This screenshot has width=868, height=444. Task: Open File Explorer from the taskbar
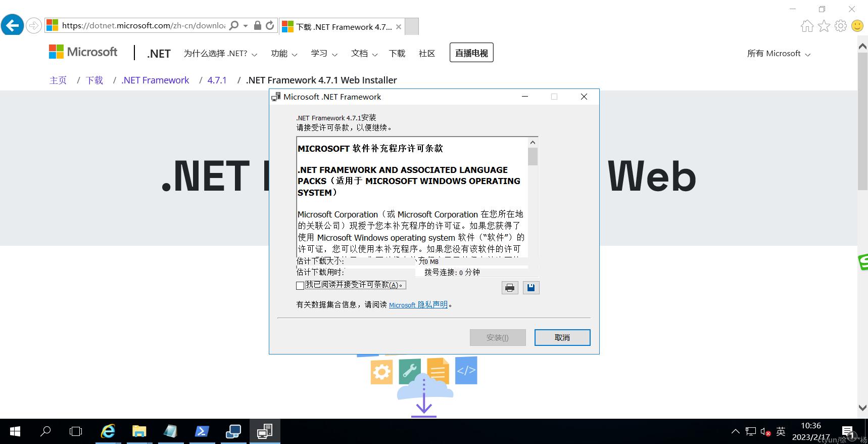139,431
